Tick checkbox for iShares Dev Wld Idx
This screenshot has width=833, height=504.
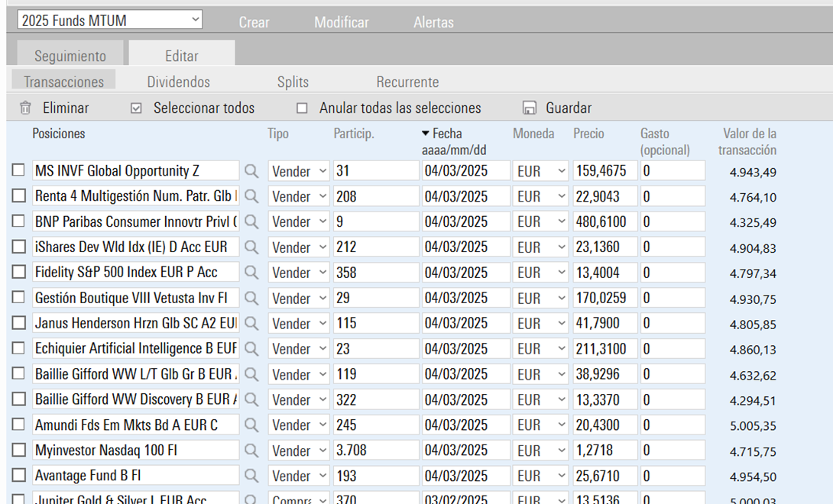point(18,247)
